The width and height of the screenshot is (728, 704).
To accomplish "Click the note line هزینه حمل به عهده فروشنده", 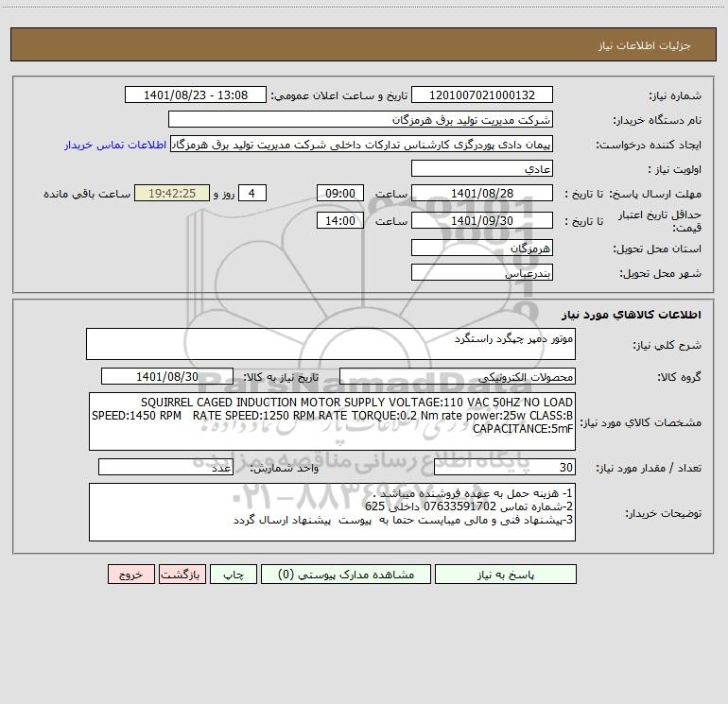I will point(473,493).
